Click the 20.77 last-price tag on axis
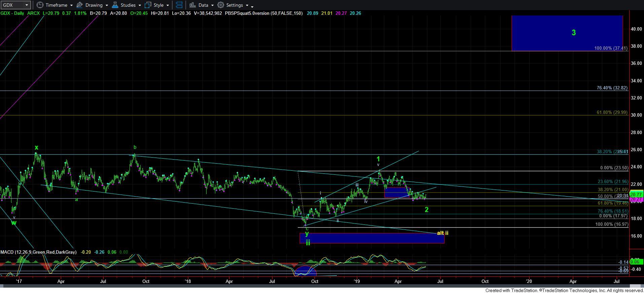 (636, 195)
